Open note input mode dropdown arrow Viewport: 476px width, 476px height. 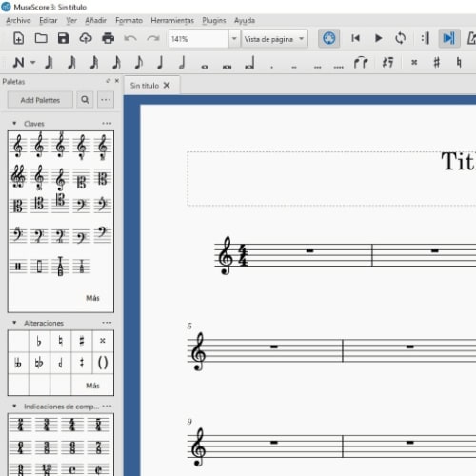32,63
